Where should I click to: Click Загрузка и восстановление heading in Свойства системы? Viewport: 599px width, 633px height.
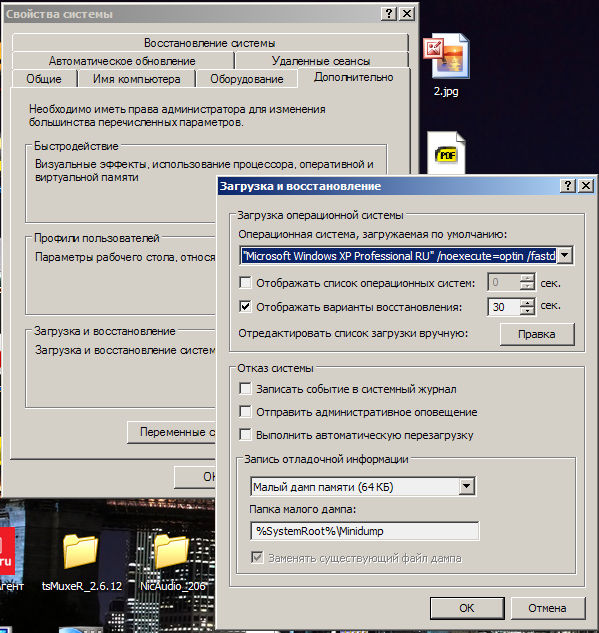105,331
